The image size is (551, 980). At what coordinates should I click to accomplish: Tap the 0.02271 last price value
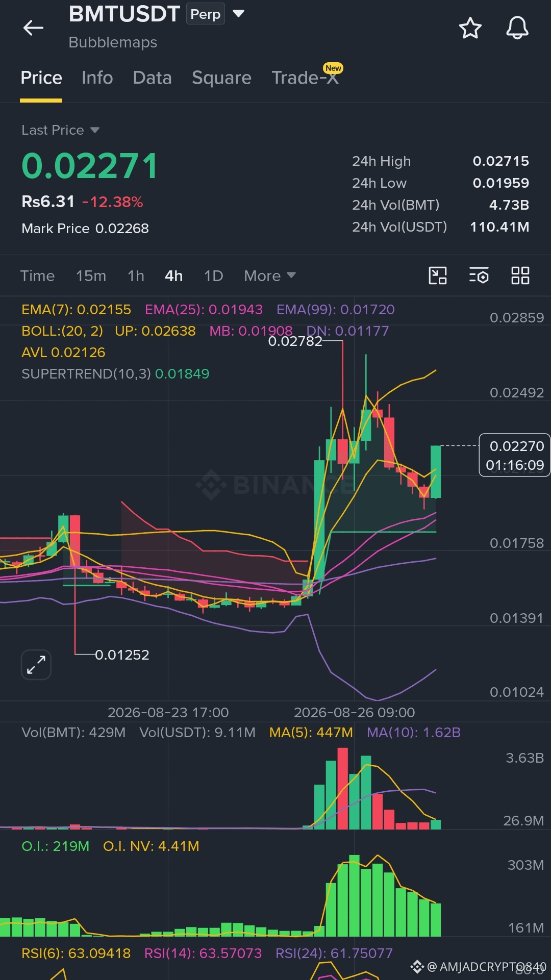(90, 166)
